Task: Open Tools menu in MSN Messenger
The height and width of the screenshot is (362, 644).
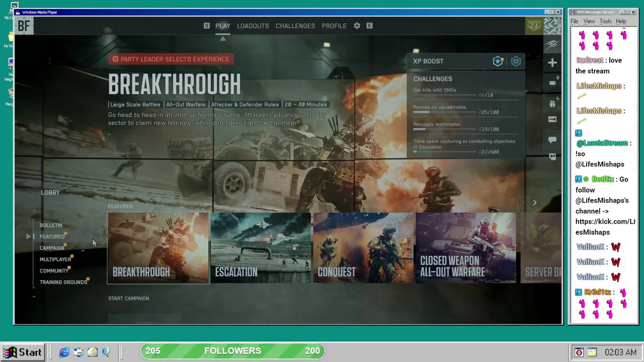Action: [x=605, y=22]
